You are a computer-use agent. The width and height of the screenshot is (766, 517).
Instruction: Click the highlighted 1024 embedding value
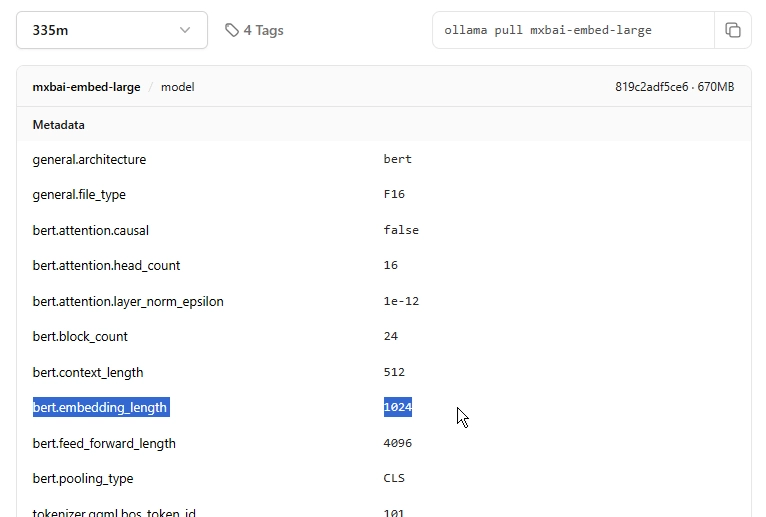pos(398,407)
